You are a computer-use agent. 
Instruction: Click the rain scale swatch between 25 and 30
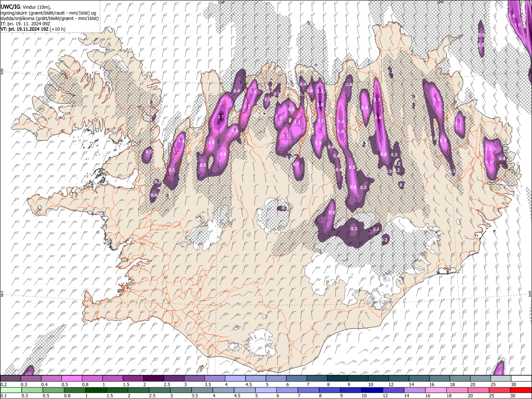tap(500, 390)
